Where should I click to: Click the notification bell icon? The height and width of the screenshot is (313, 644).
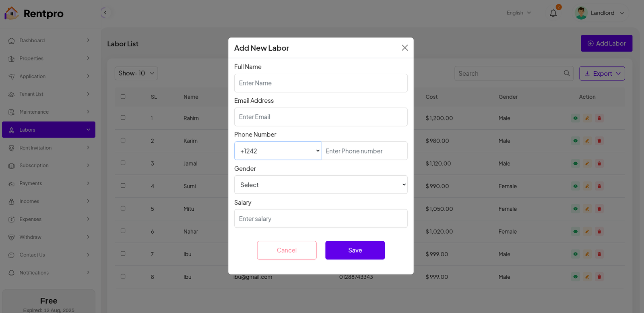tap(553, 13)
